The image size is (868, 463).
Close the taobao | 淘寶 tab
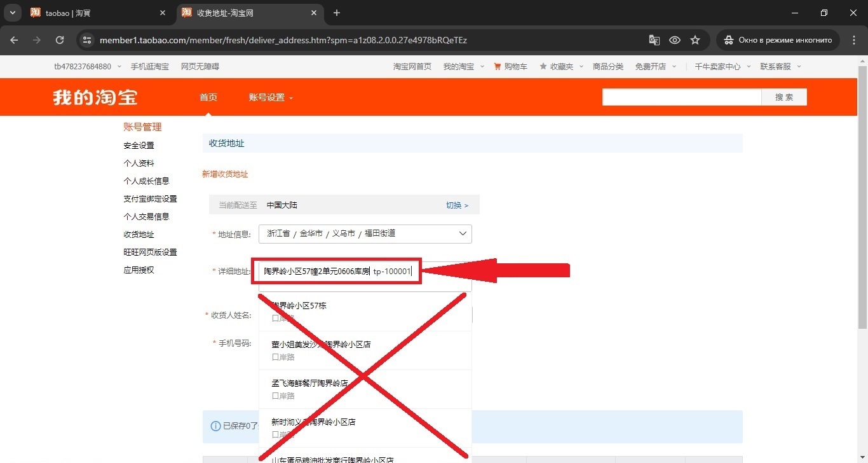pos(163,13)
